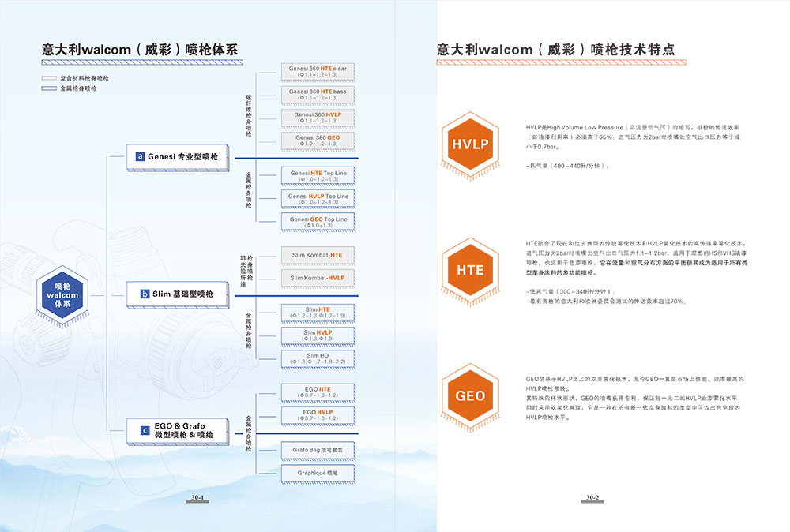790x532 pixels.
Task: Click the blue 'a' badge beside Genesi
Action: click(x=140, y=157)
